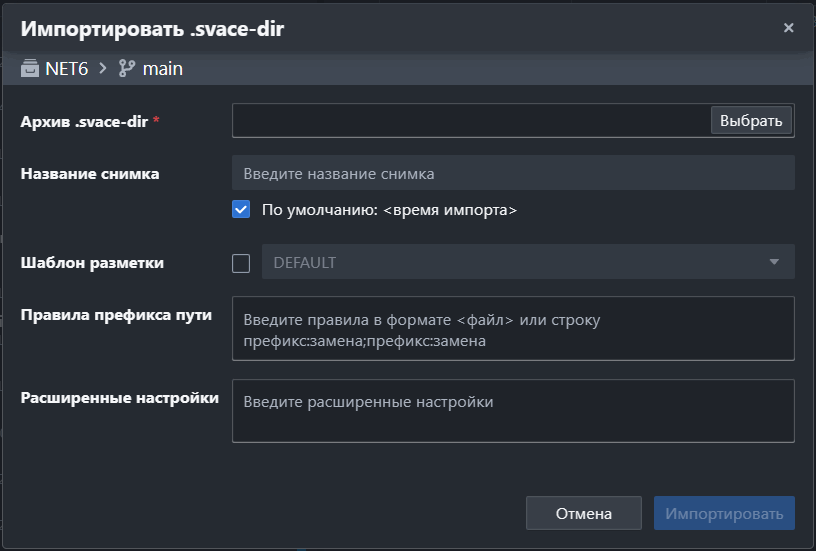Close the import .svace-dir dialog

tap(788, 28)
